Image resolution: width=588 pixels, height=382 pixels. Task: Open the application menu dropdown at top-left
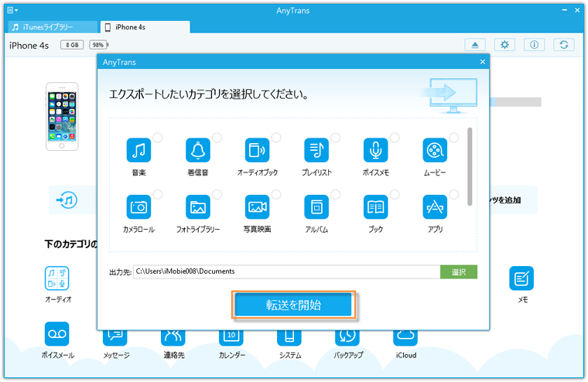12,10
